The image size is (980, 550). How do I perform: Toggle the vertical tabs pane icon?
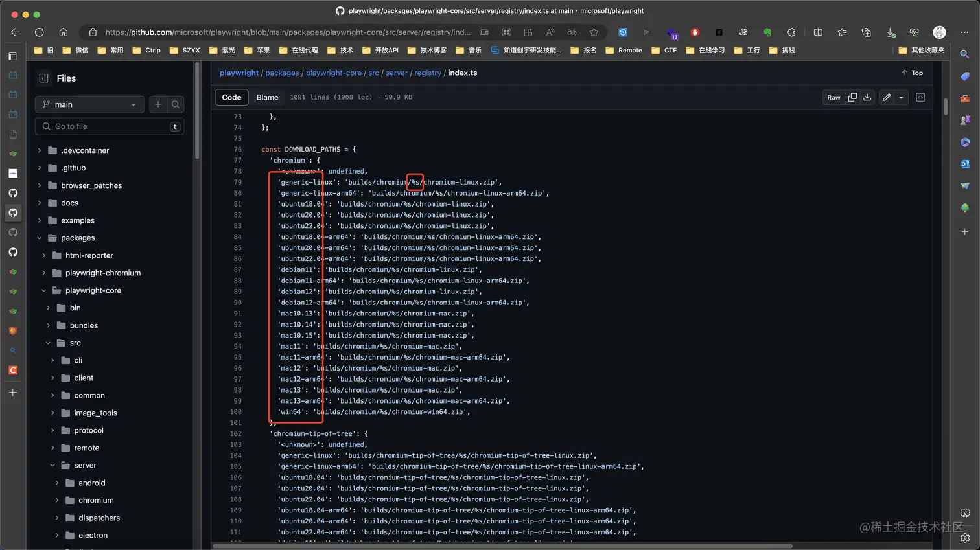[12, 56]
